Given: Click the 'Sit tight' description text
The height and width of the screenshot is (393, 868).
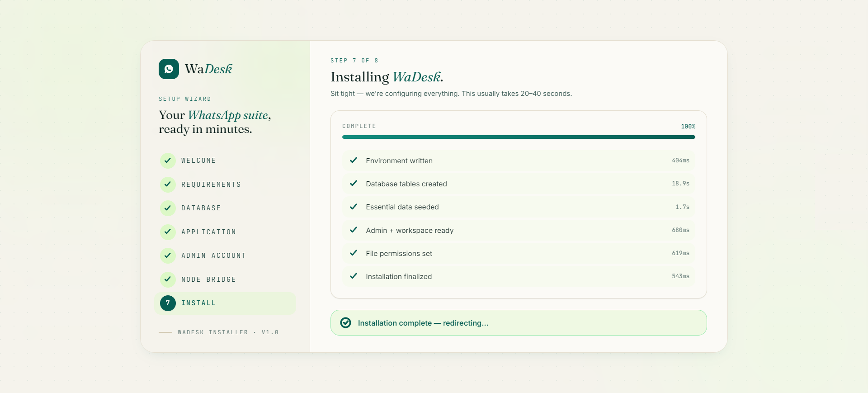Looking at the screenshot, I should [451, 94].
